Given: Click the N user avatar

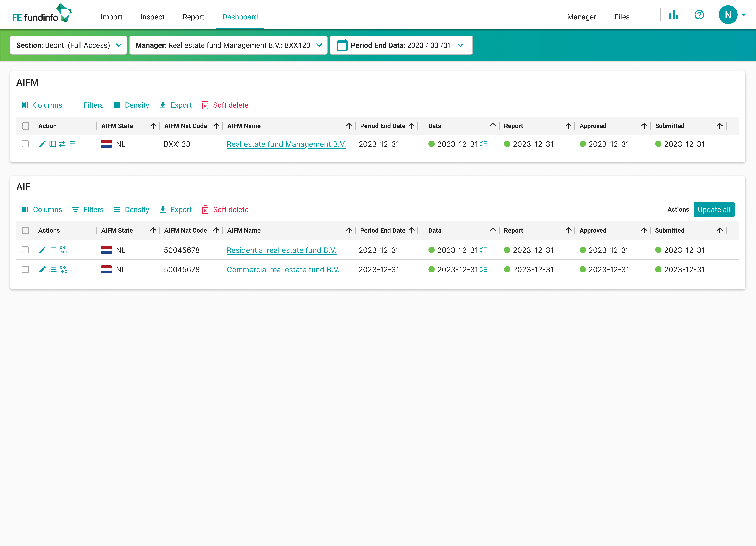Looking at the screenshot, I should (x=728, y=15).
